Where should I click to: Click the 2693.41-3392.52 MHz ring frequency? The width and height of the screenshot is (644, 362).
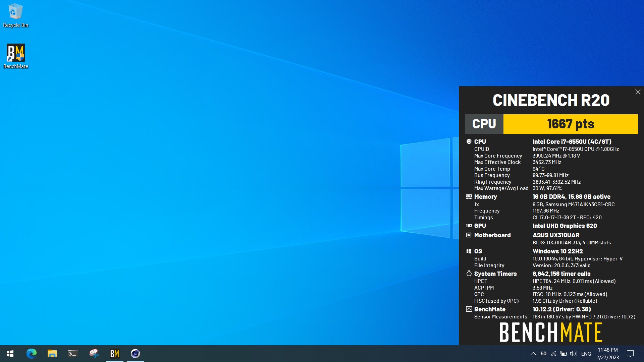point(556,182)
